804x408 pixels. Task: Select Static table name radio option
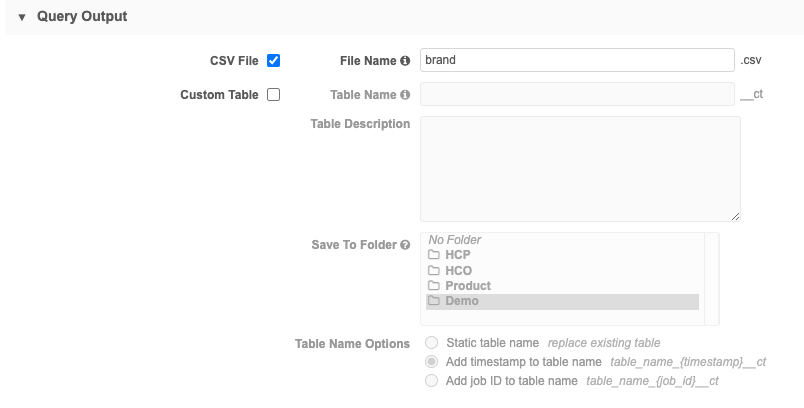click(x=432, y=343)
